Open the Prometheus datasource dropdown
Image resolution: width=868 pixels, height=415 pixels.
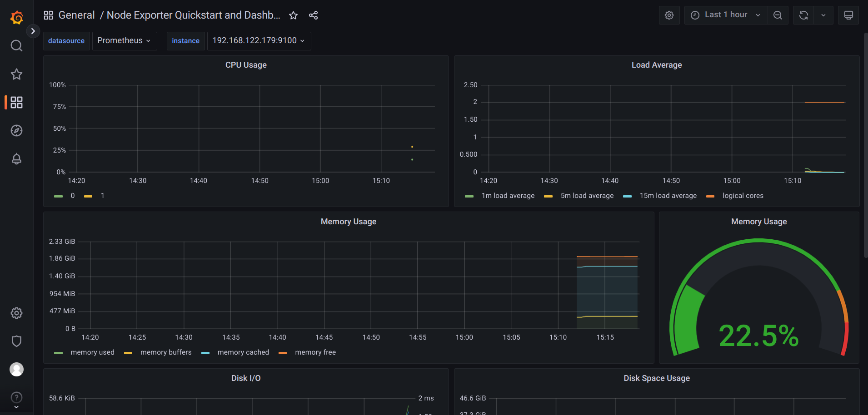click(125, 41)
